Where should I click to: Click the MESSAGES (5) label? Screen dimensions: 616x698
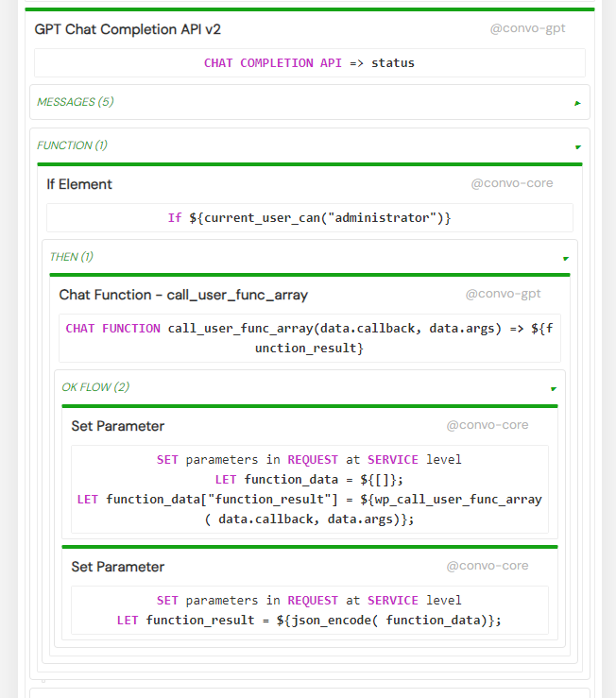coord(76,102)
